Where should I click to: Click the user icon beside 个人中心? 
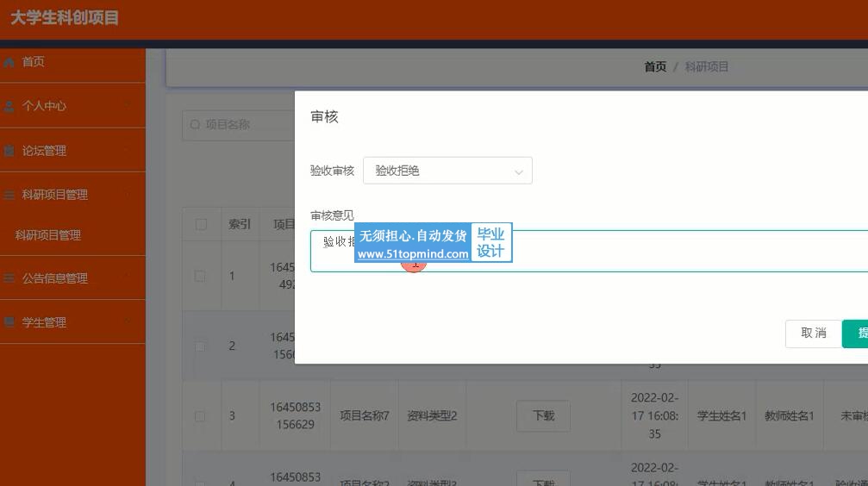[9, 106]
